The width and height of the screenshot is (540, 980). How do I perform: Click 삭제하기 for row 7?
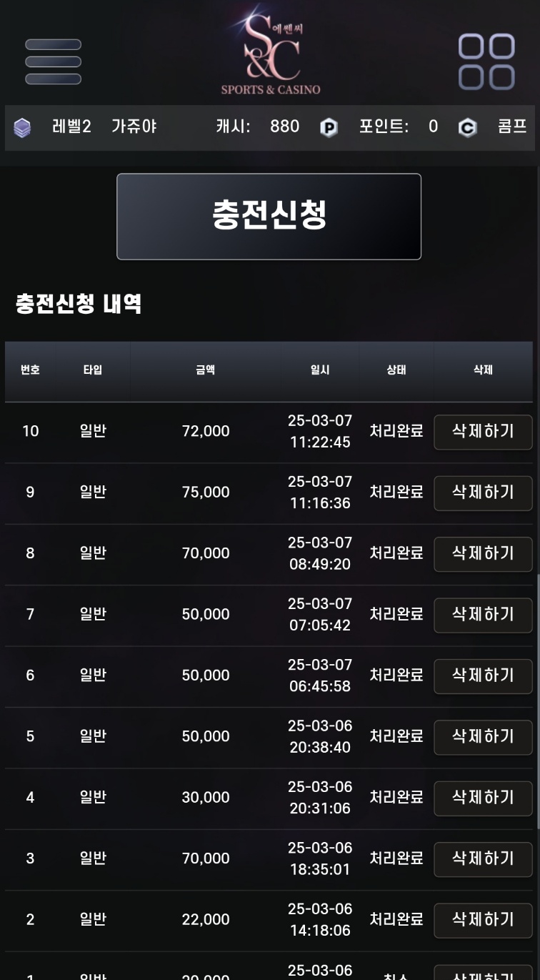point(483,615)
